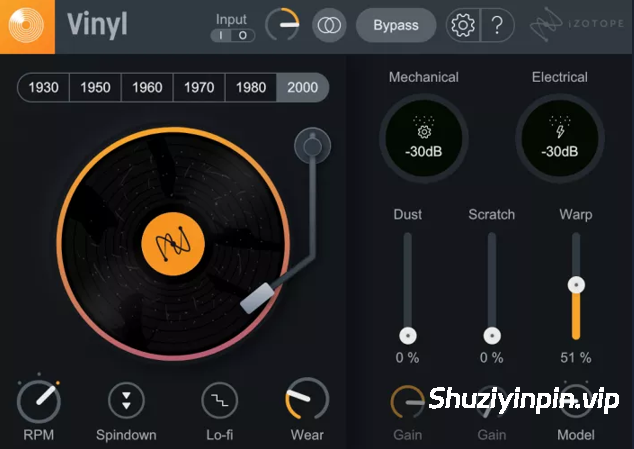Click the Warp 51 % value

pos(576,358)
